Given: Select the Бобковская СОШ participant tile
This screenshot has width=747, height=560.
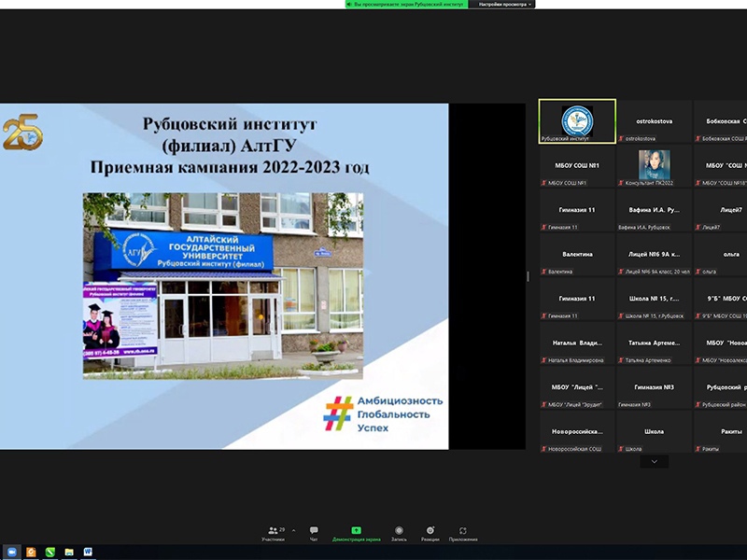Looking at the screenshot, I should tap(720, 121).
